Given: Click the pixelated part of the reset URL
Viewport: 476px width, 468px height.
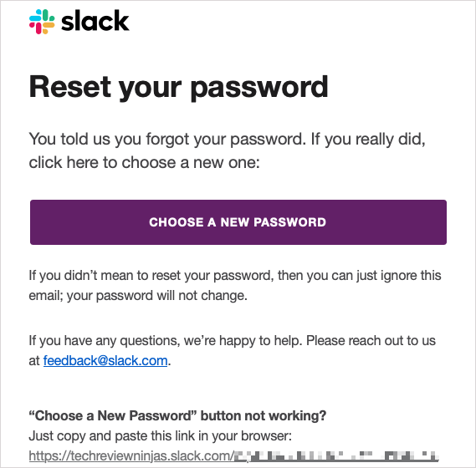Looking at the screenshot, I should click(336, 456).
